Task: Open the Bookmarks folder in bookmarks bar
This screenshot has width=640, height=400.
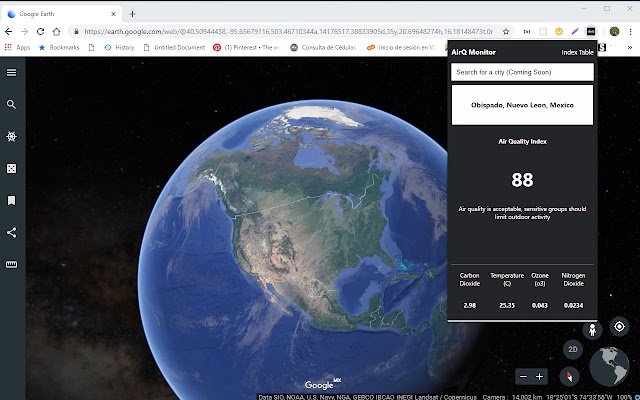Action: point(59,47)
